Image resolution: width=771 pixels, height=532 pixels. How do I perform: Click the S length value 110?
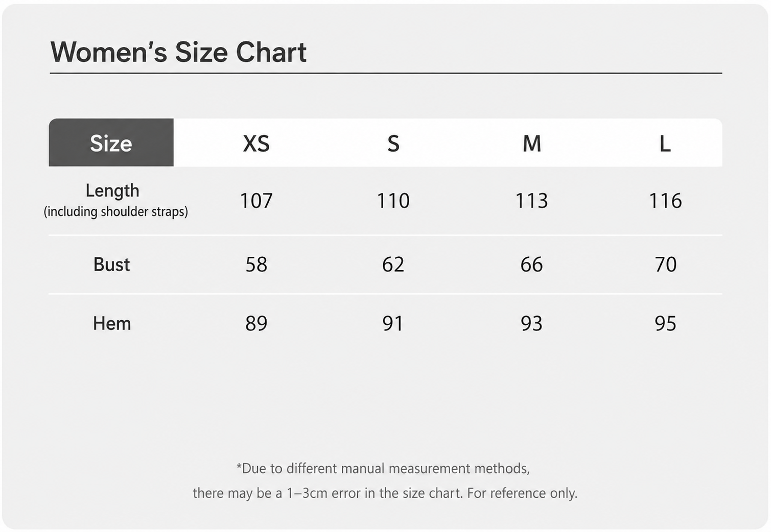point(393,201)
